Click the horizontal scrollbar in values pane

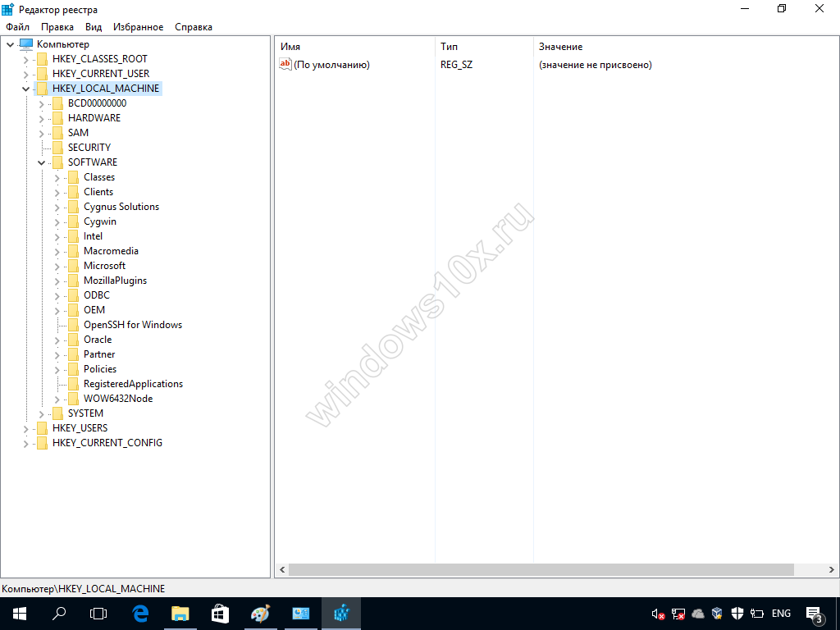point(541,569)
